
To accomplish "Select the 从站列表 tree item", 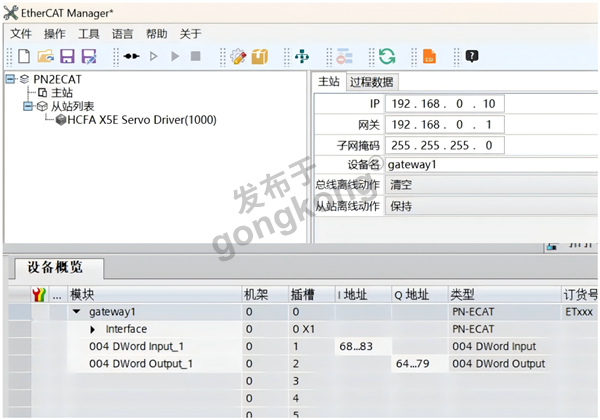I will (x=73, y=106).
